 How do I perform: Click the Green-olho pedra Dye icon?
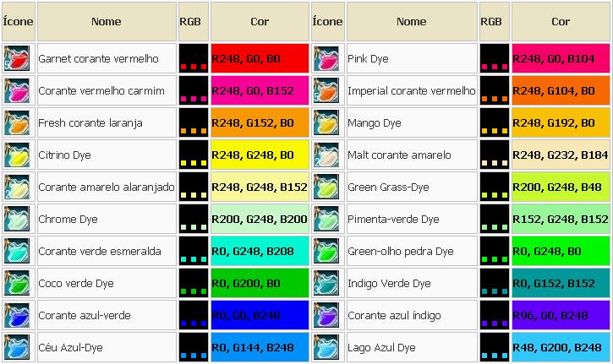click(326, 250)
